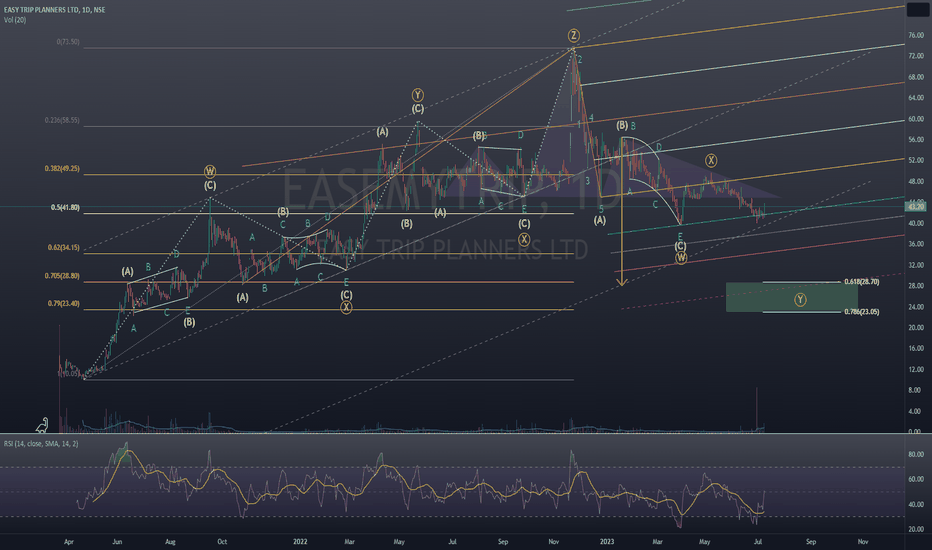Click the 64.00 price axis value
This screenshot has width=932, height=550.
pos(916,98)
